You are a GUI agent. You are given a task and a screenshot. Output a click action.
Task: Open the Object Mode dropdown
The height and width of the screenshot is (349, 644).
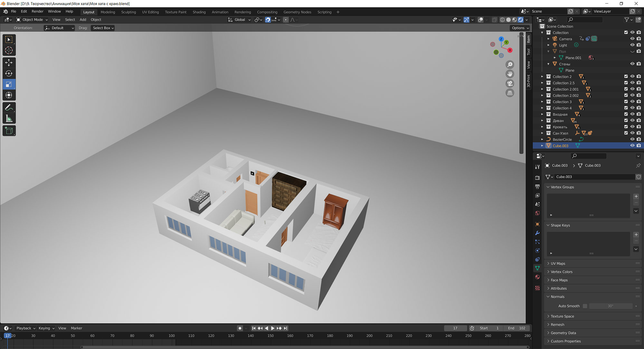pyautogui.click(x=32, y=20)
